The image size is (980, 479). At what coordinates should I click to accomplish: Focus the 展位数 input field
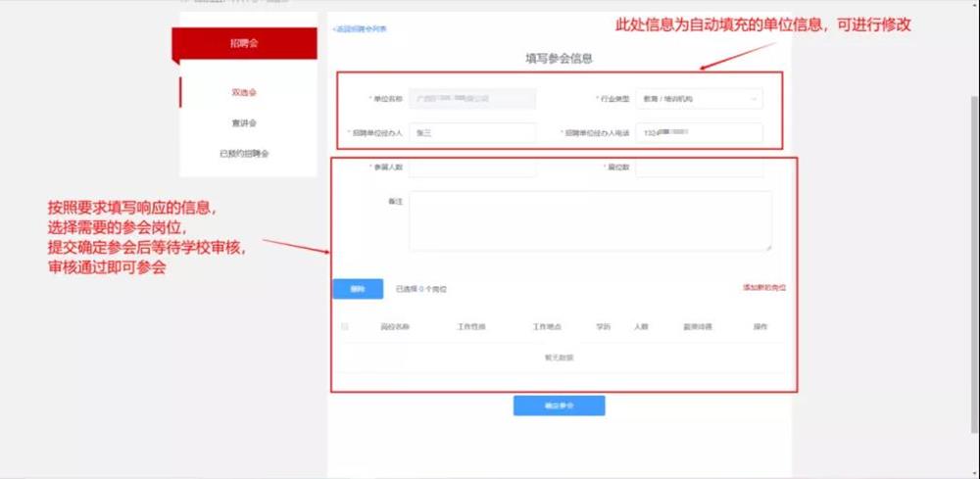point(698,168)
